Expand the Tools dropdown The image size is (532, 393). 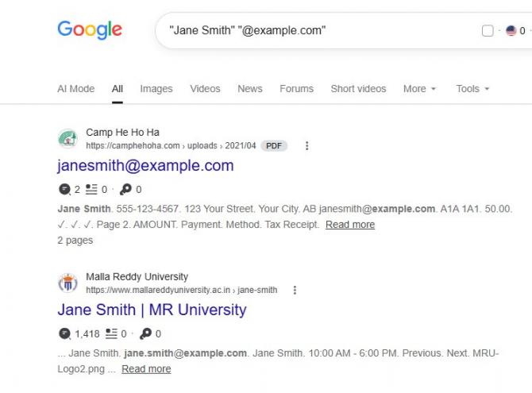click(472, 89)
